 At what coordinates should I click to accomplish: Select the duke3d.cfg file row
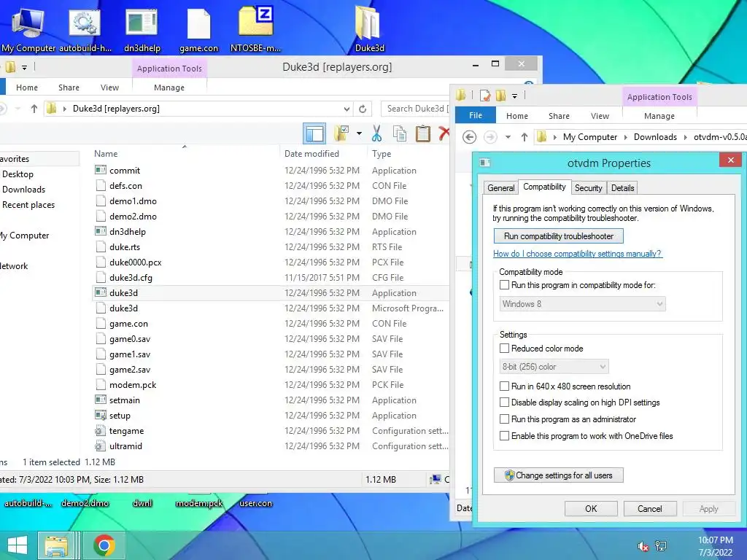coord(271,278)
